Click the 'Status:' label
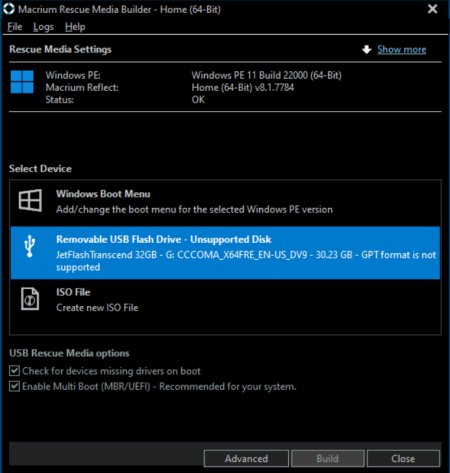Screen dimensions: 450x473 point(60,100)
